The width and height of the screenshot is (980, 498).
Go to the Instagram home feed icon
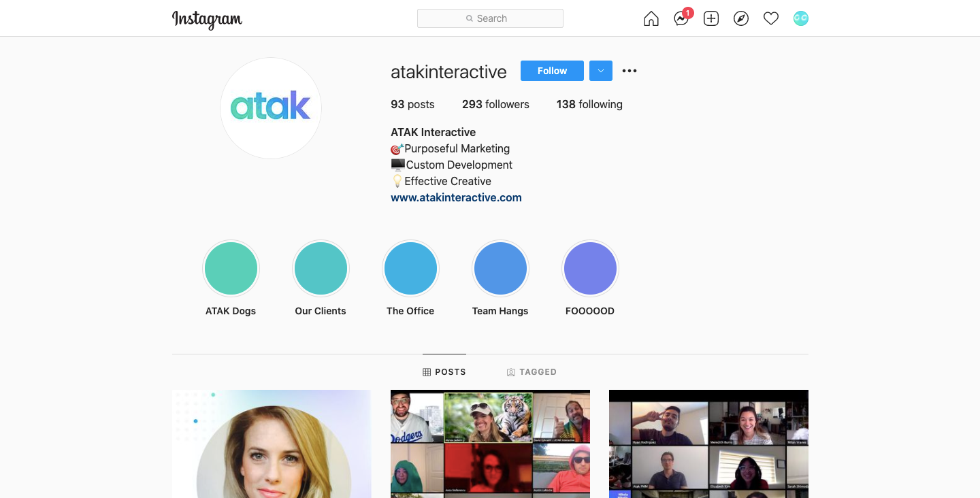click(651, 19)
